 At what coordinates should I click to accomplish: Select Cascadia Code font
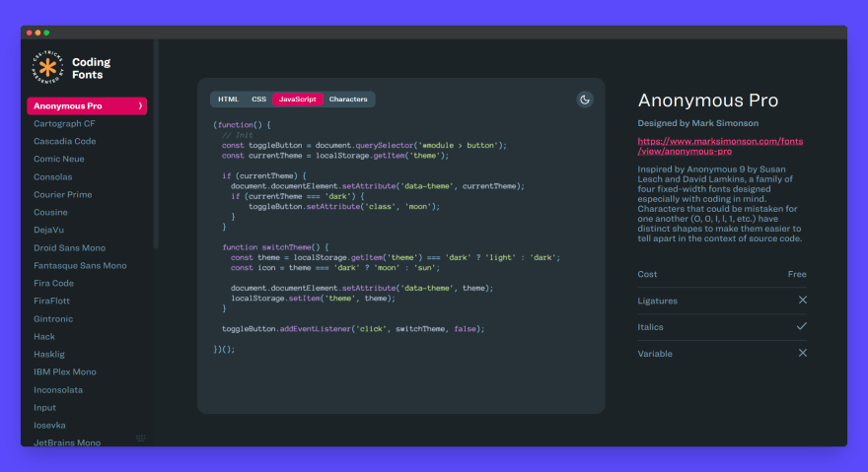click(x=65, y=141)
